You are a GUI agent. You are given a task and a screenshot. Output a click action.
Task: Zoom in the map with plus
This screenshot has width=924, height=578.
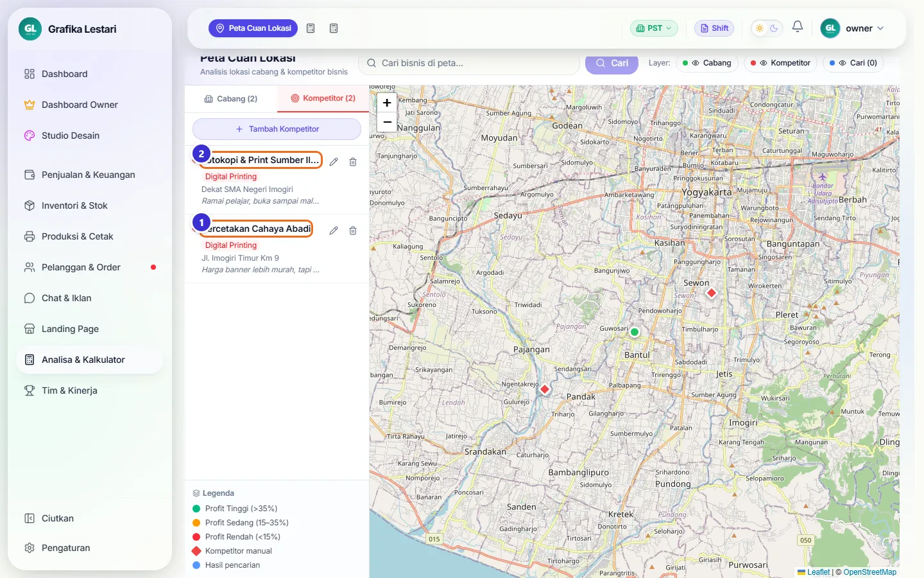[387, 103]
